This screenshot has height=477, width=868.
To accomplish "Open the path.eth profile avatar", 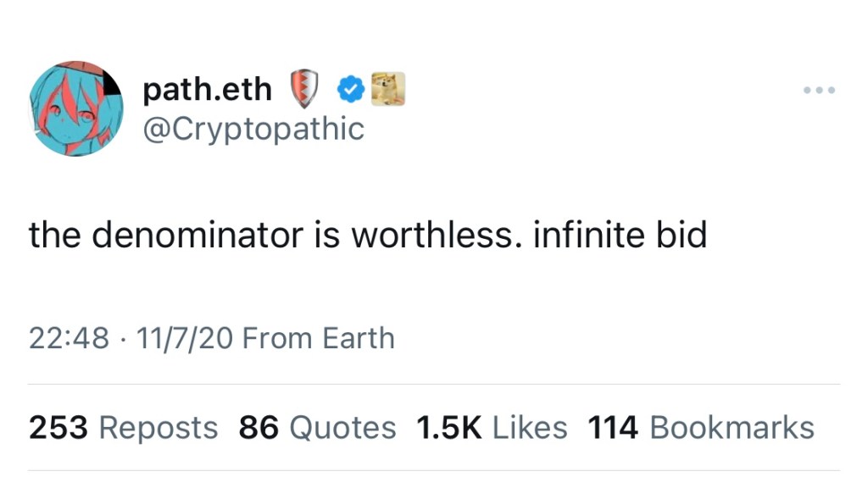I will pyautogui.click(x=76, y=108).
